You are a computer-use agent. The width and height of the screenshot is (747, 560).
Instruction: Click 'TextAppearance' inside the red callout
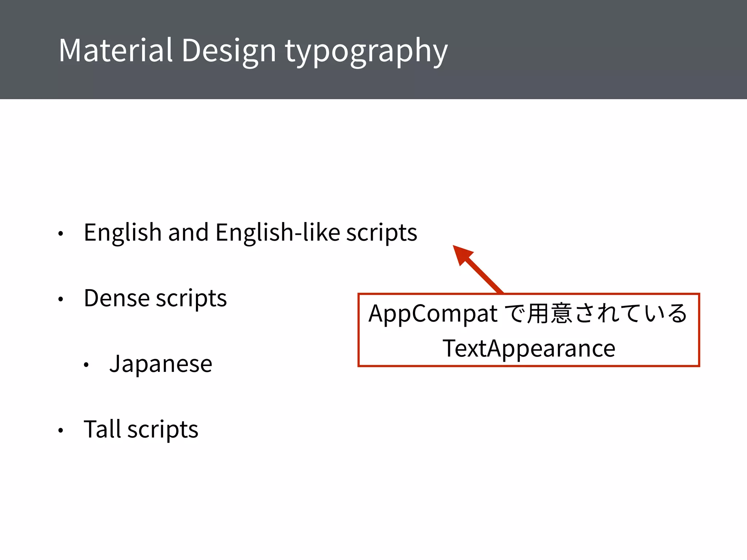click(x=529, y=349)
